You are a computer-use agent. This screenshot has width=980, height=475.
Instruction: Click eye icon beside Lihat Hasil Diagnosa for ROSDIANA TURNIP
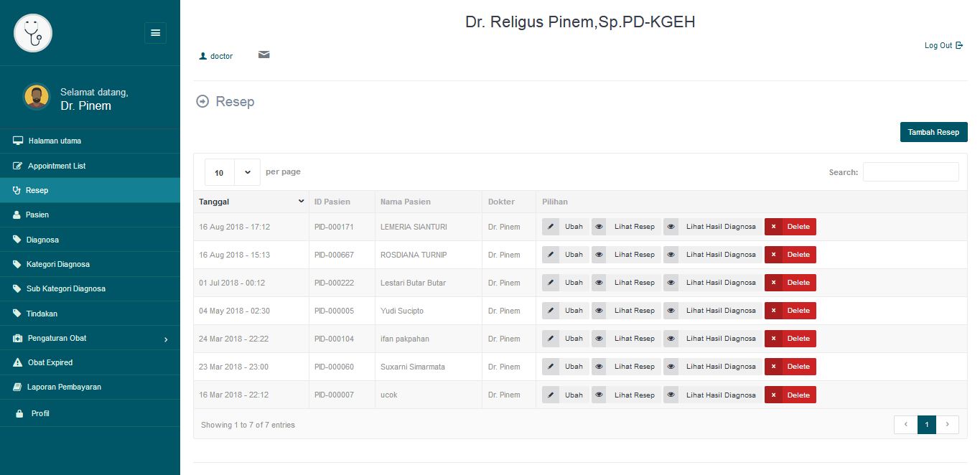pyautogui.click(x=671, y=255)
